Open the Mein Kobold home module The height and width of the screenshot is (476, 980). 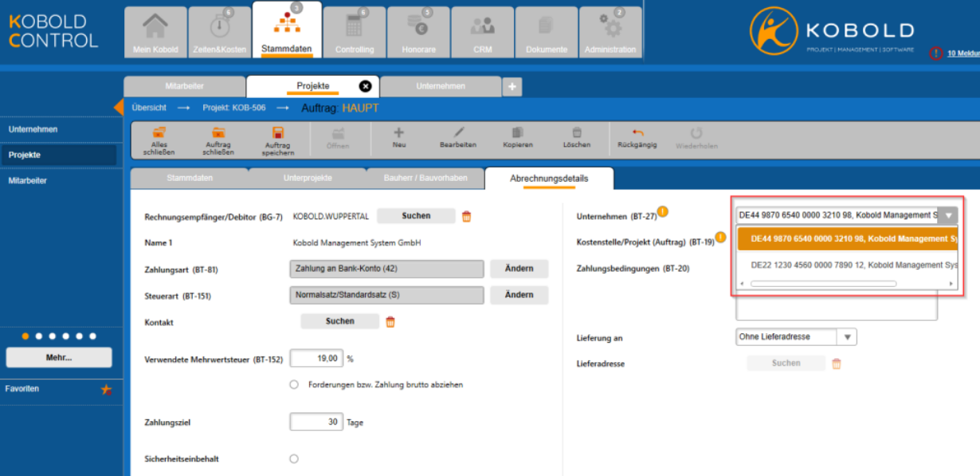155,33
